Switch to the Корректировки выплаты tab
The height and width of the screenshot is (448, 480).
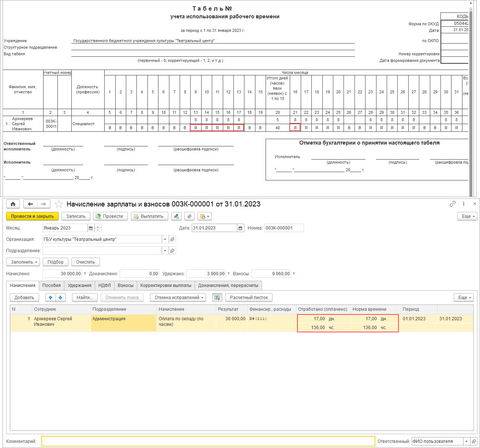tap(166, 285)
